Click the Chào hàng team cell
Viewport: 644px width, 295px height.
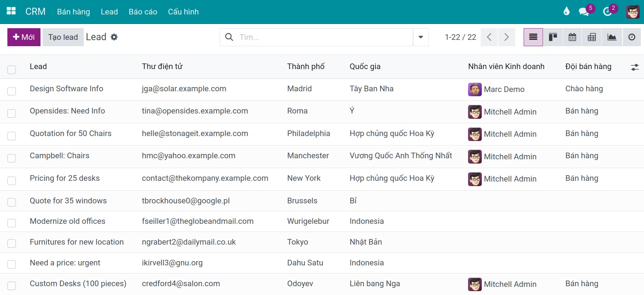point(584,88)
